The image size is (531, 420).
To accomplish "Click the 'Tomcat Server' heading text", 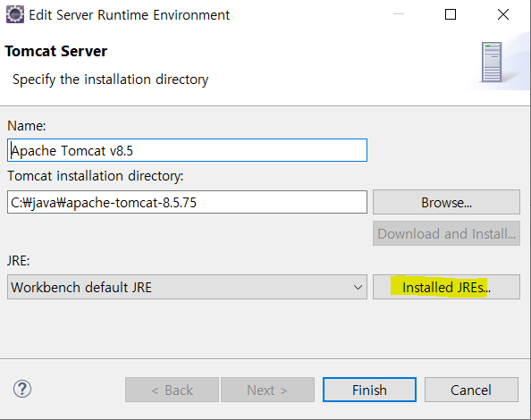I will click(56, 52).
